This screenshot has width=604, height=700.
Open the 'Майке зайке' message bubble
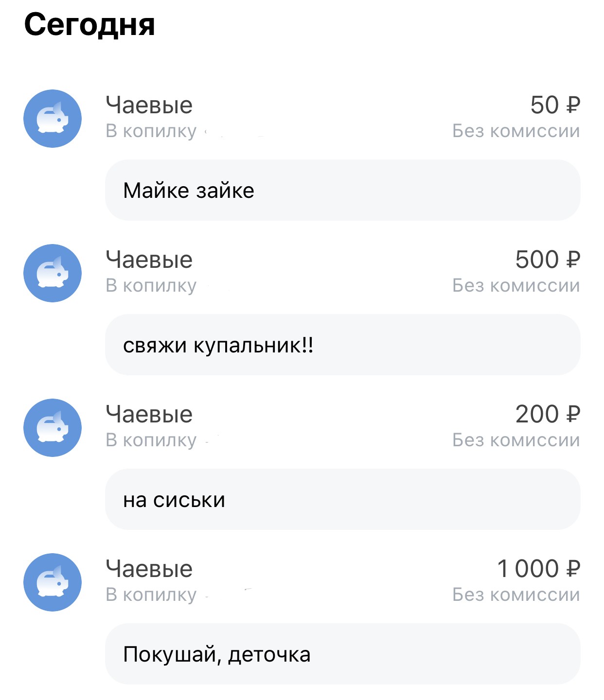(x=342, y=190)
